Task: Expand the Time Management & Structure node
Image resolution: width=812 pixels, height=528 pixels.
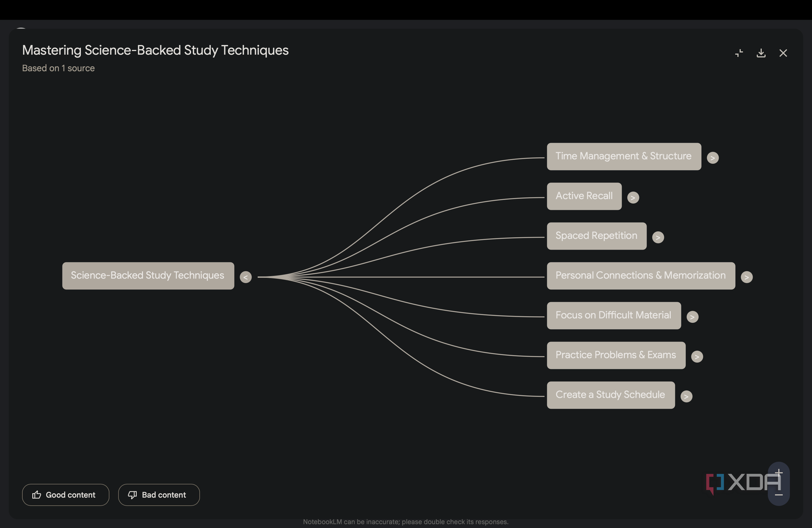Action: pyautogui.click(x=713, y=157)
